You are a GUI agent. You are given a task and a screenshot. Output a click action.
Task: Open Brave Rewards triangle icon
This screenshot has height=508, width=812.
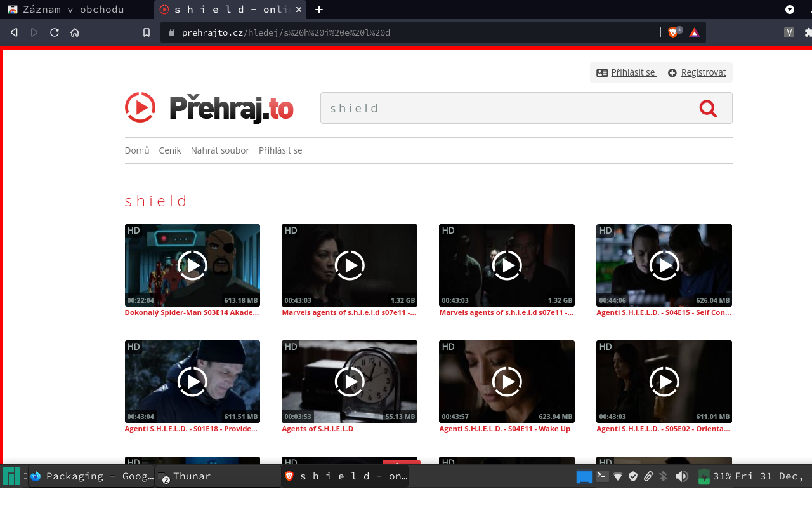695,32
